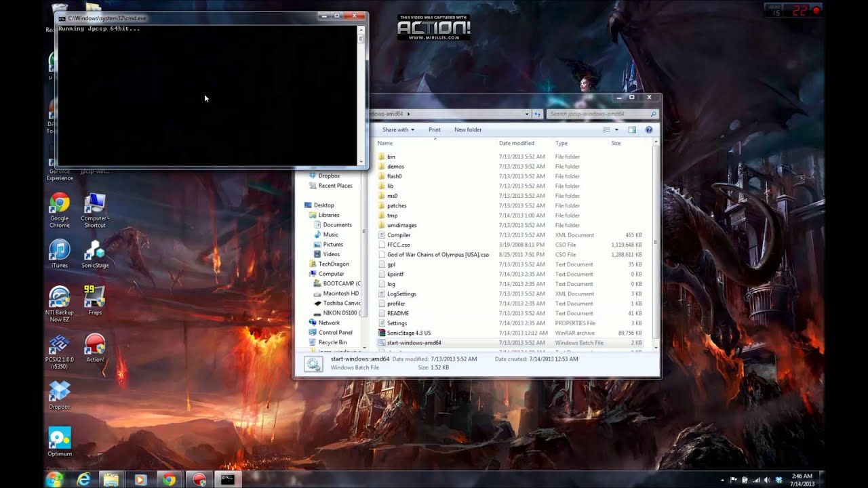
Task: Create a New folder in Explorer
Action: 468,129
